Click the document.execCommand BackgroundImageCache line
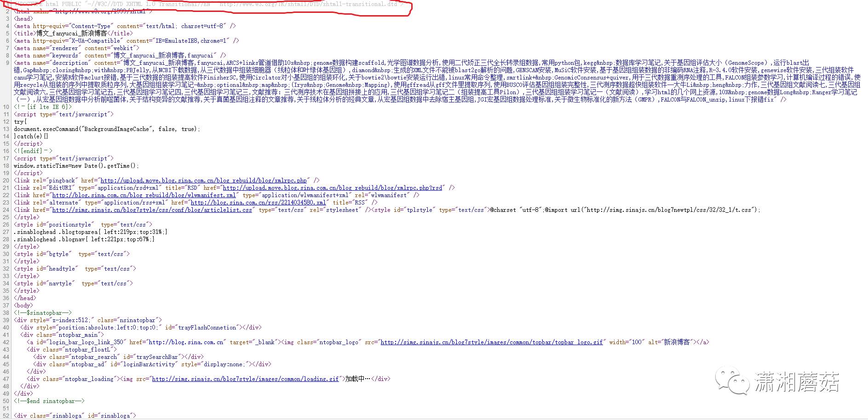 point(107,129)
